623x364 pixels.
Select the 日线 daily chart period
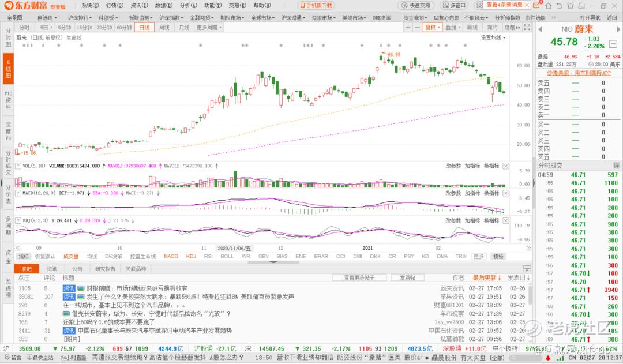pyautogui.click(x=144, y=28)
